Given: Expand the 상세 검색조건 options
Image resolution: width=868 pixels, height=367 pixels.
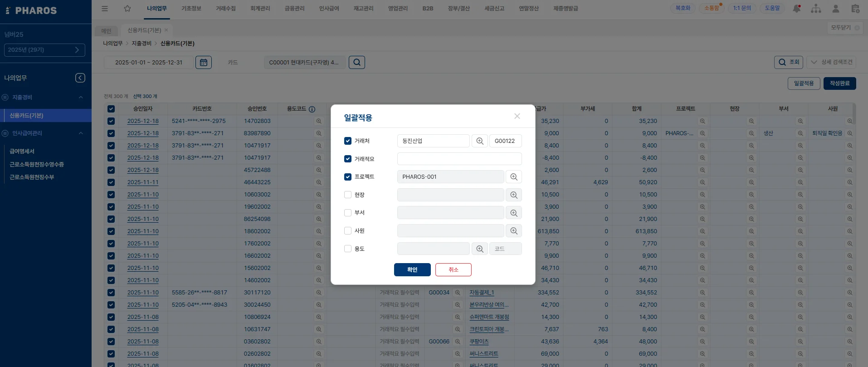Looking at the screenshot, I should tap(831, 62).
